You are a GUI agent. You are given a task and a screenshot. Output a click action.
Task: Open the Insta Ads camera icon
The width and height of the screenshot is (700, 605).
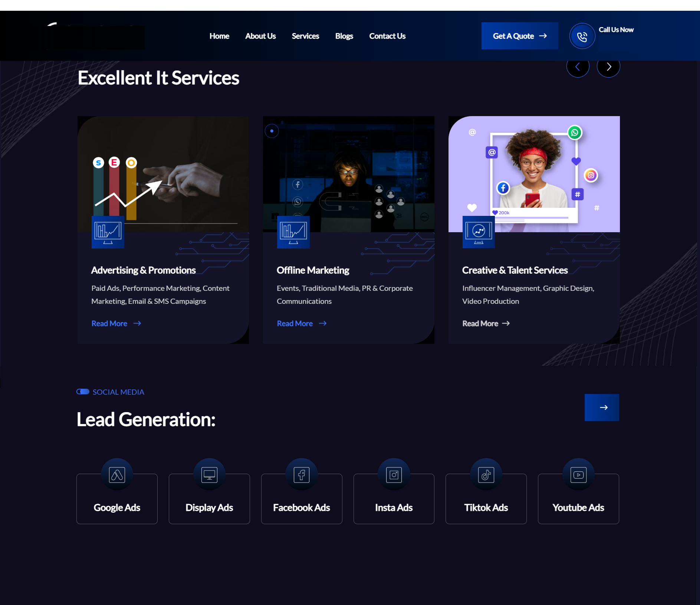click(x=394, y=474)
